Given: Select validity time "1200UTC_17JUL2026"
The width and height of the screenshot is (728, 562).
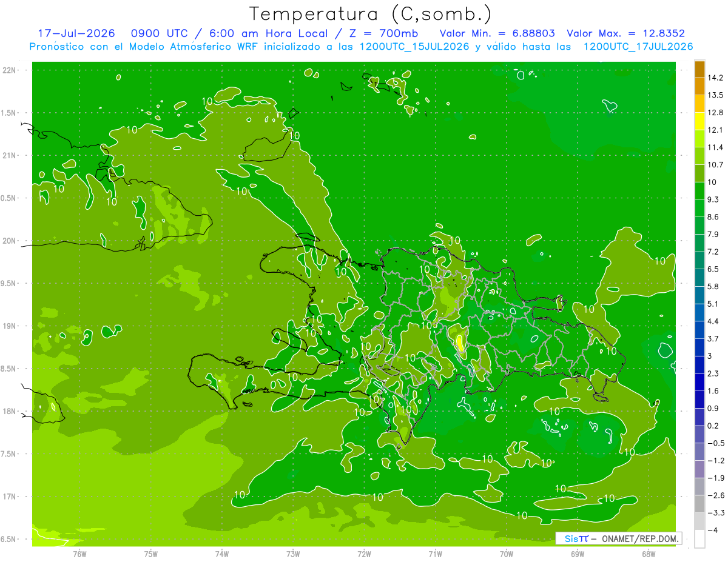Looking at the screenshot, I should point(638,47).
